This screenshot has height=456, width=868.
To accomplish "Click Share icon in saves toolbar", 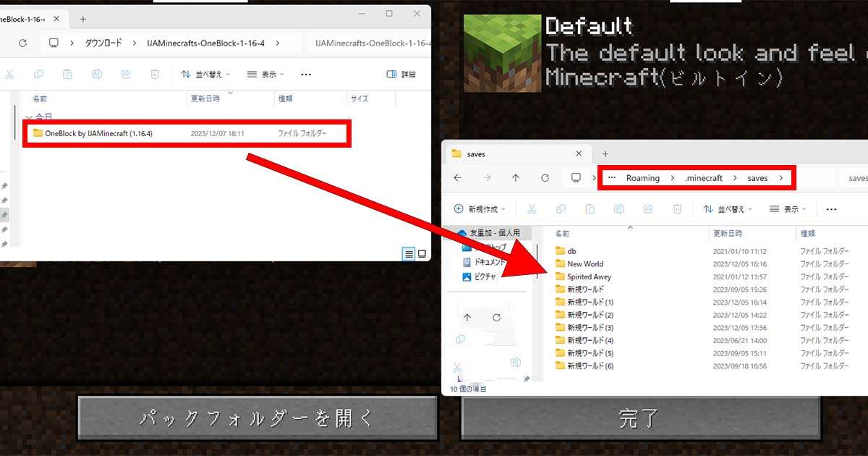I will (x=648, y=208).
